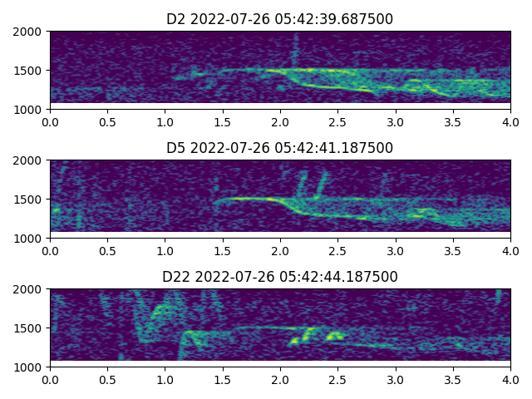The width and height of the screenshot is (532, 399).
Task: Click the 0.0 x-axis tick under D22 plot
Action: 50,380
